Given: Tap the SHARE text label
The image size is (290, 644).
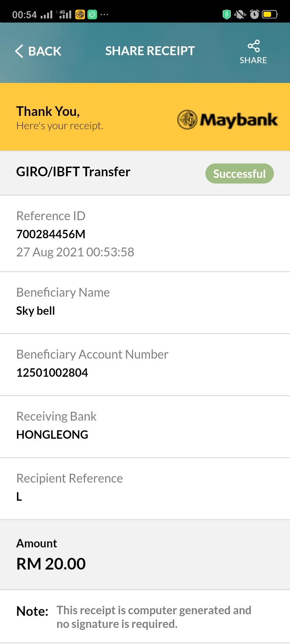Looking at the screenshot, I should click(x=253, y=60).
